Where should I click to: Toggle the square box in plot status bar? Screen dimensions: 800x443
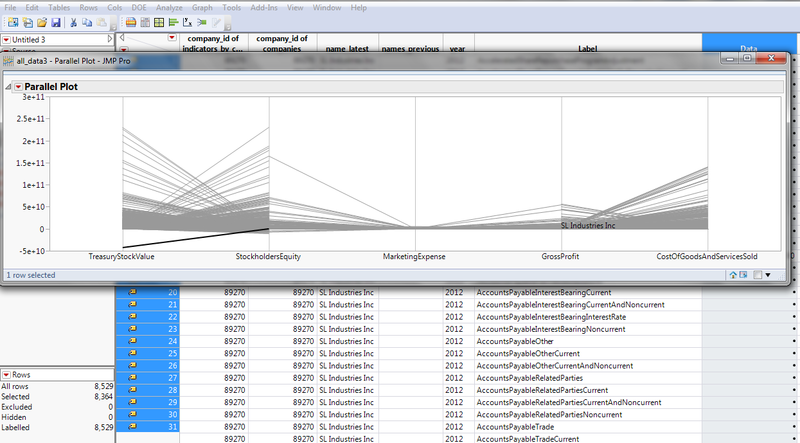758,275
